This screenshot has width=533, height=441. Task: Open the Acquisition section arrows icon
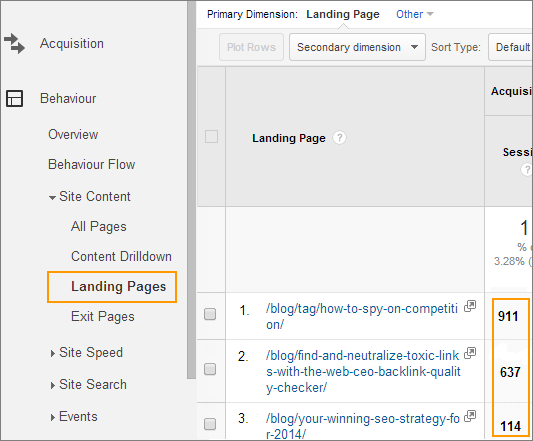(14, 44)
